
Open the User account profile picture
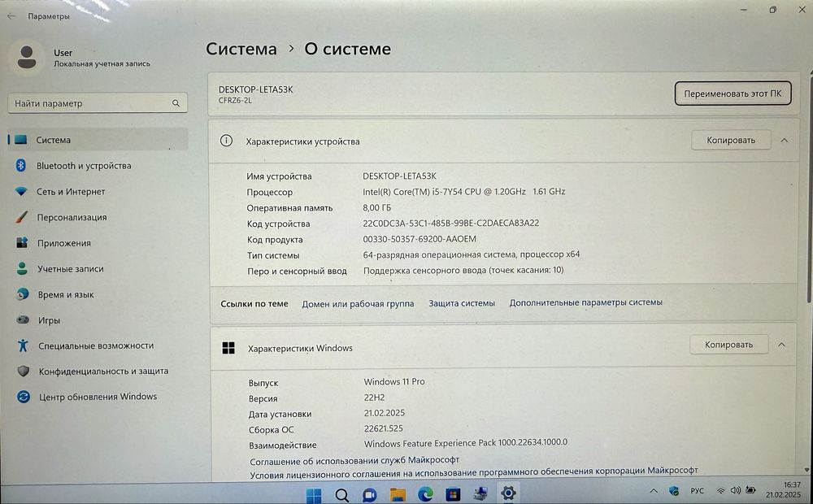click(27, 57)
